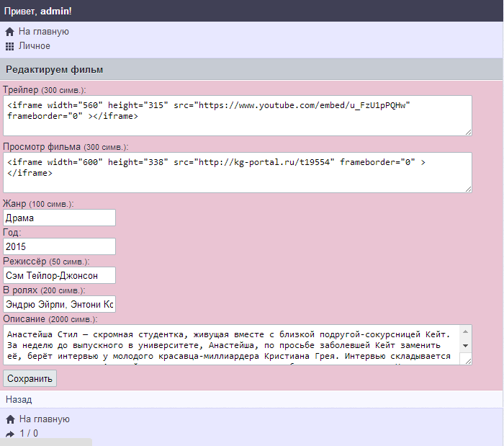Viewport: 504px width, 446px height.
Task: Focus the В ролях input field
Action: 59,304
